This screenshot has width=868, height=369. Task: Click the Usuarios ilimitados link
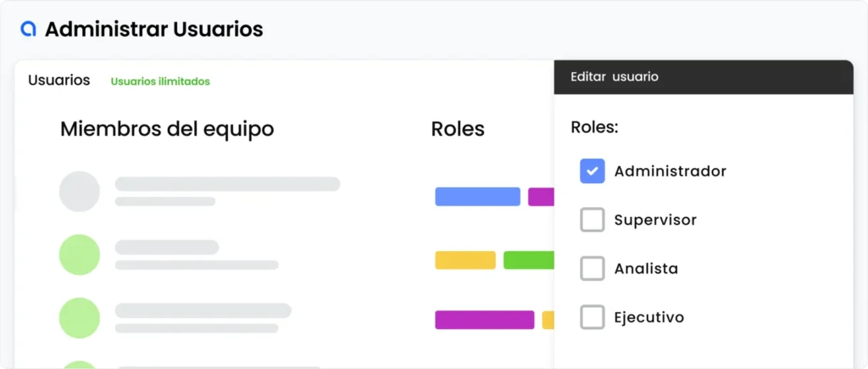click(160, 81)
